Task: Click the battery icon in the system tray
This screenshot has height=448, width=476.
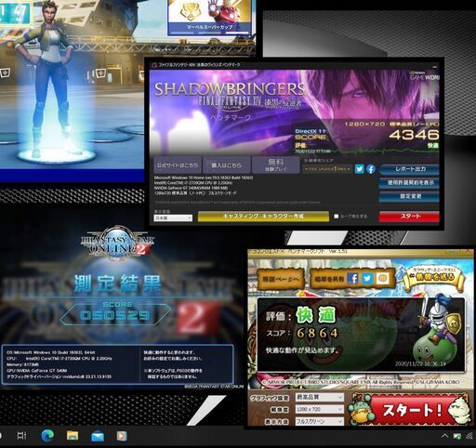Action: pyautogui.click(x=457, y=437)
